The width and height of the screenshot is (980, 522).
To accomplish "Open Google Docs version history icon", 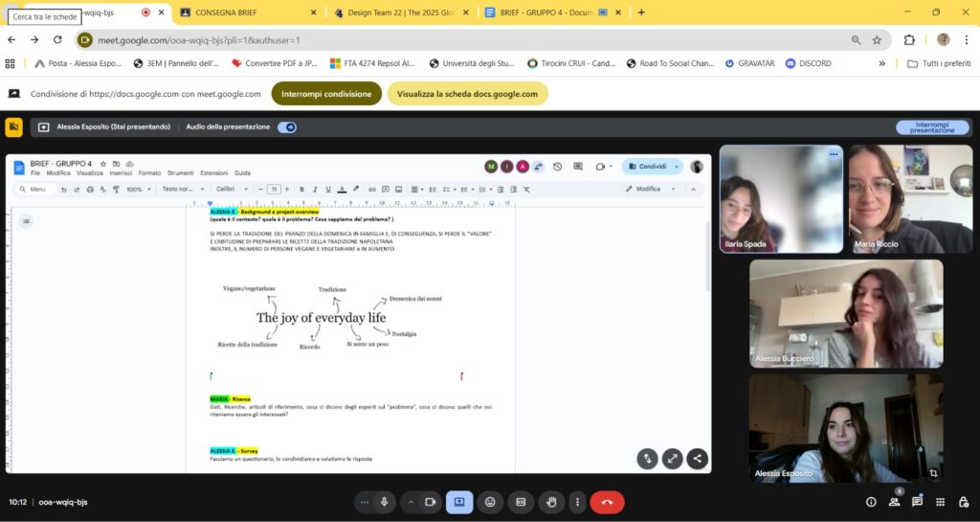I will tap(558, 167).
